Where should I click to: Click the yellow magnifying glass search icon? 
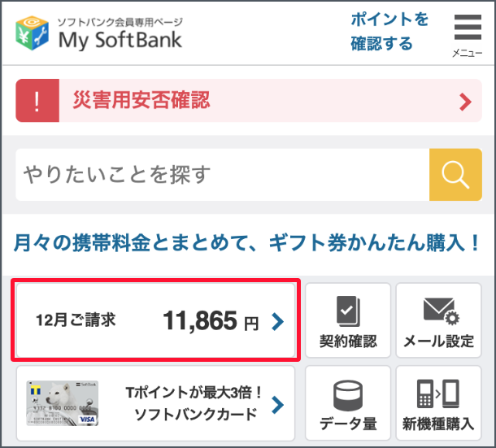point(455,174)
